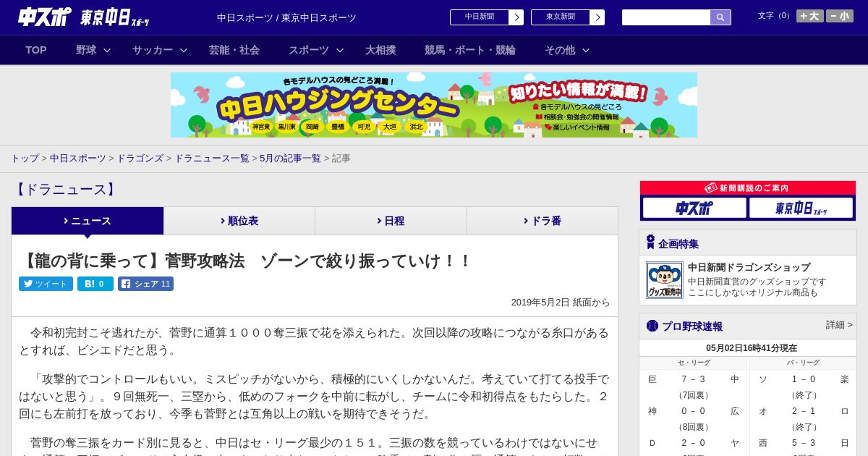This screenshot has height=456, width=868.
Task: Click arrow next to 中日新聞
Action: (516, 17)
